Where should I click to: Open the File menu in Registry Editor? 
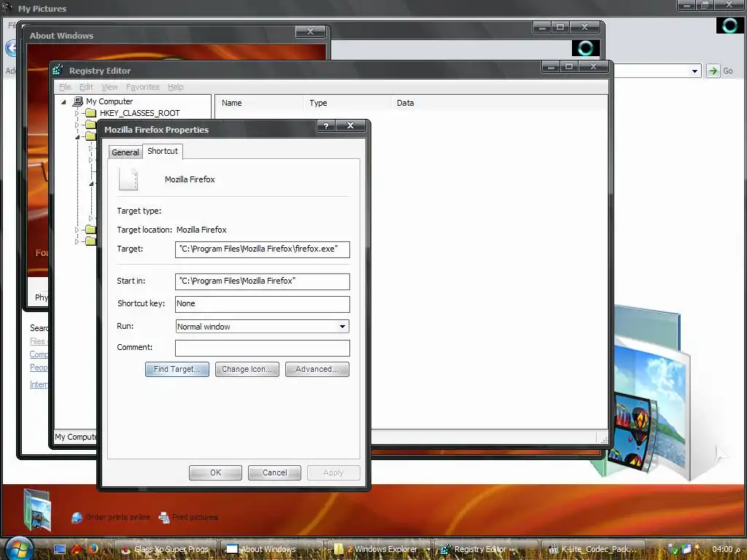tap(65, 87)
